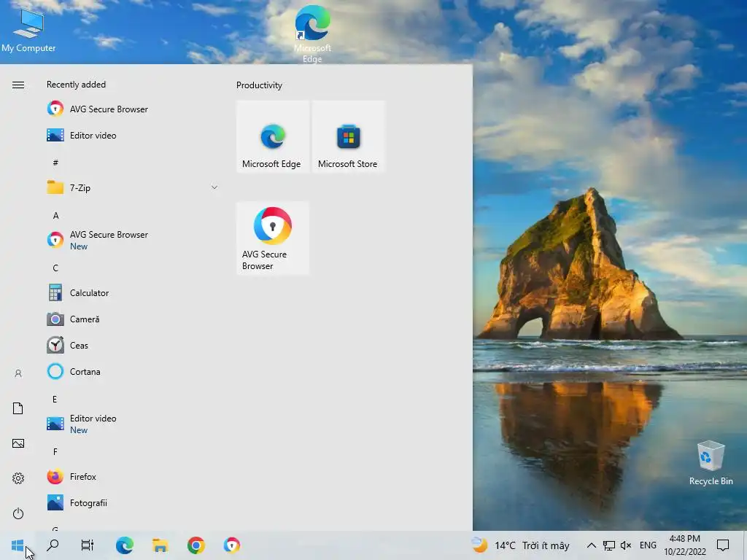Open the Calculator app

coord(133,293)
